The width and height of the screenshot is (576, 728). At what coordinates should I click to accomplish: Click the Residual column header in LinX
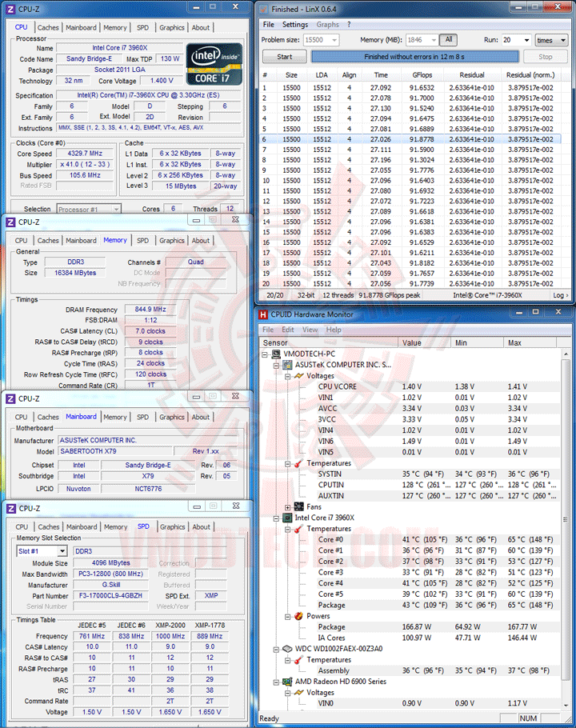pyautogui.click(x=472, y=74)
